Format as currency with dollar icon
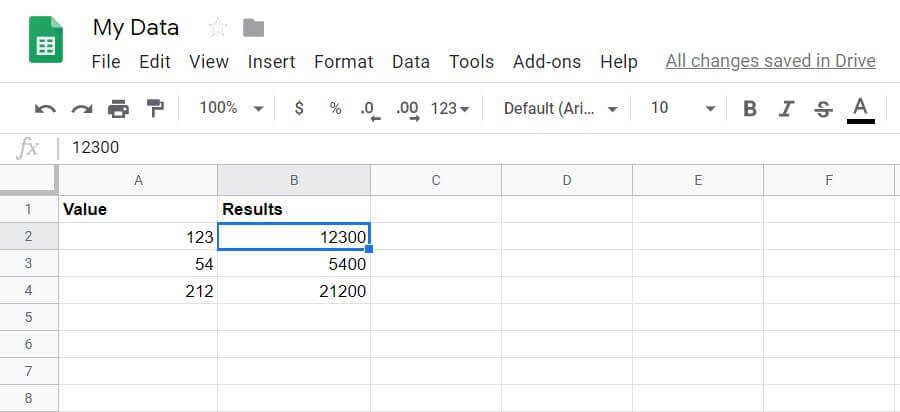 tap(299, 108)
